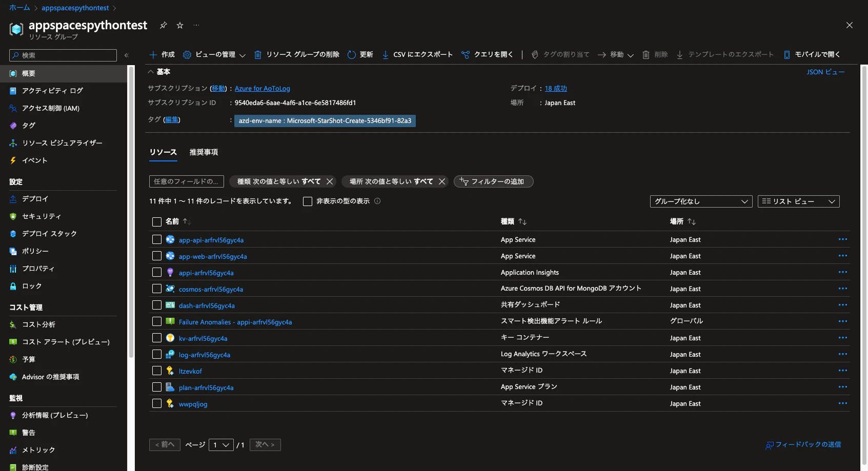Favorite the resource group with the star icon

pos(180,25)
